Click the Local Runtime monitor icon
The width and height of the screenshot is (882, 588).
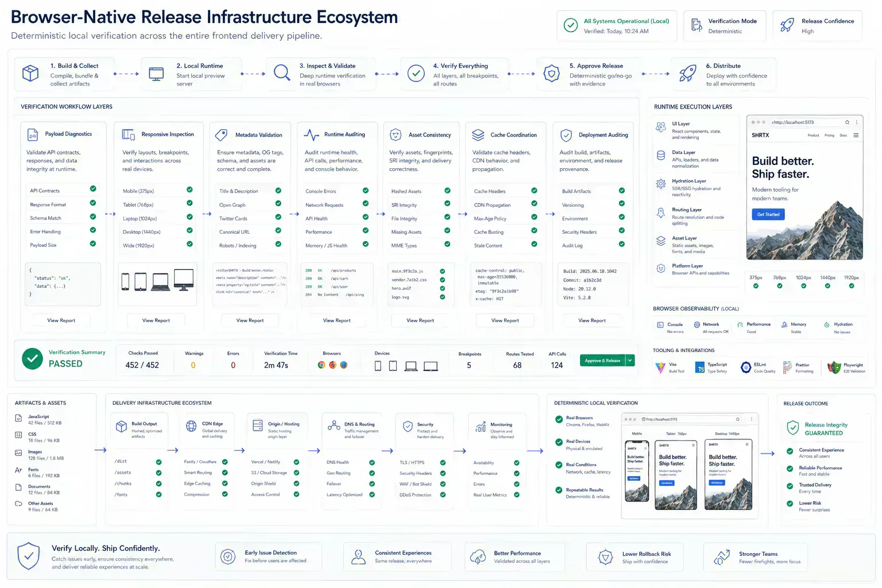point(156,73)
